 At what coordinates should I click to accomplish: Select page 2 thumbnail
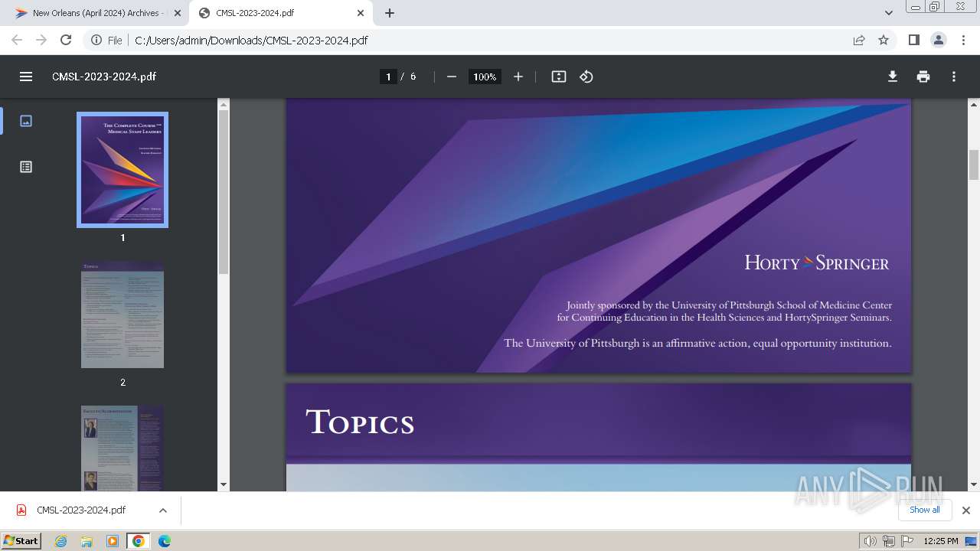coord(122,315)
